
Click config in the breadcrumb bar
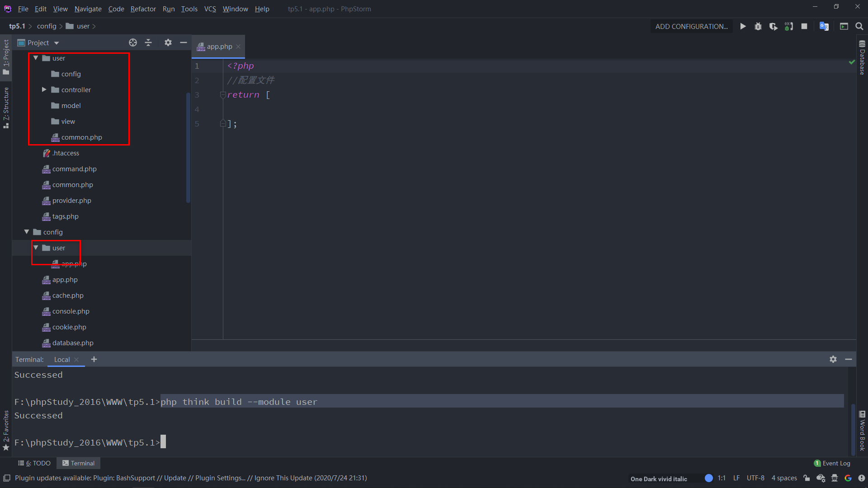(47, 26)
